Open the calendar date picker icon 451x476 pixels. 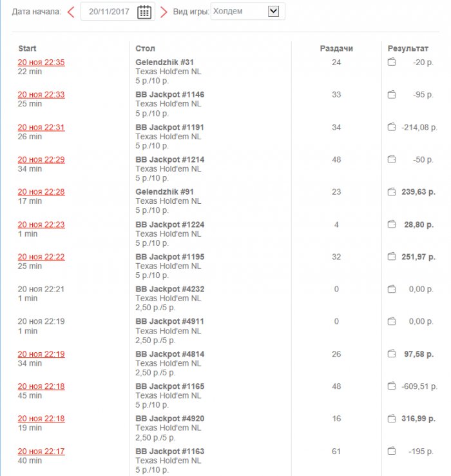(x=144, y=12)
